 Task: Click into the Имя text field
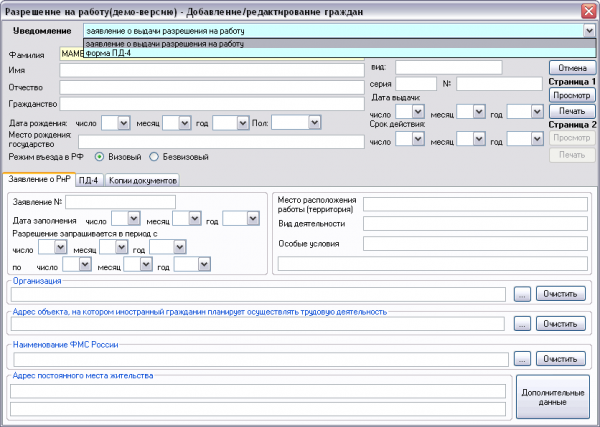point(208,70)
